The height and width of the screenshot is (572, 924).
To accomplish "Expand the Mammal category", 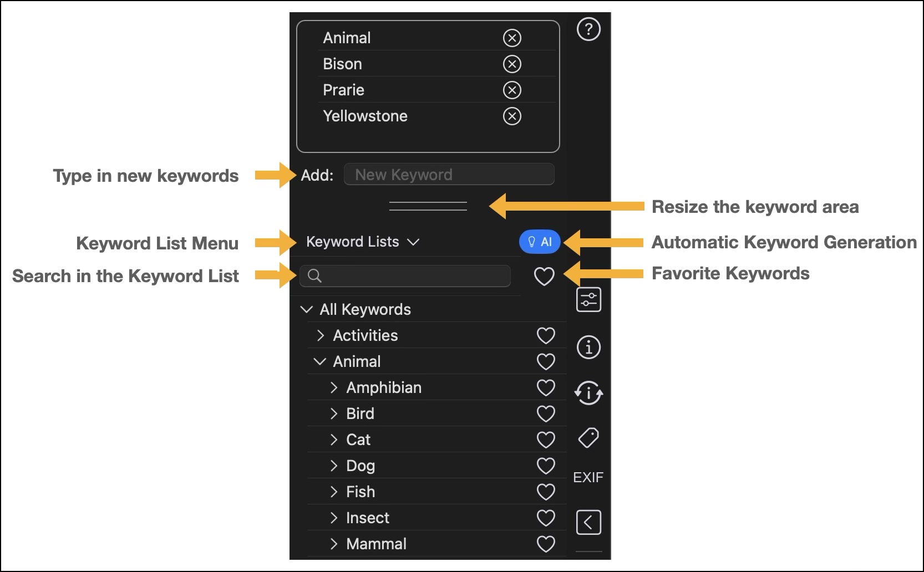I will 334,544.
